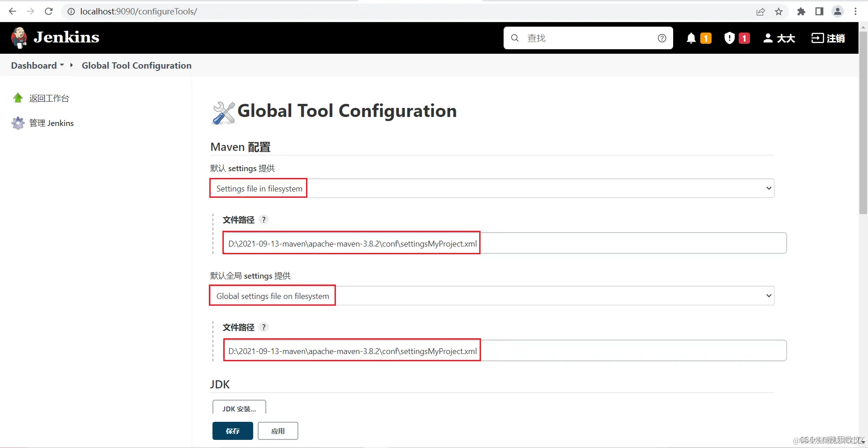The image size is (868, 448).
Task: Log out using 注销 link
Action: (x=828, y=38)
